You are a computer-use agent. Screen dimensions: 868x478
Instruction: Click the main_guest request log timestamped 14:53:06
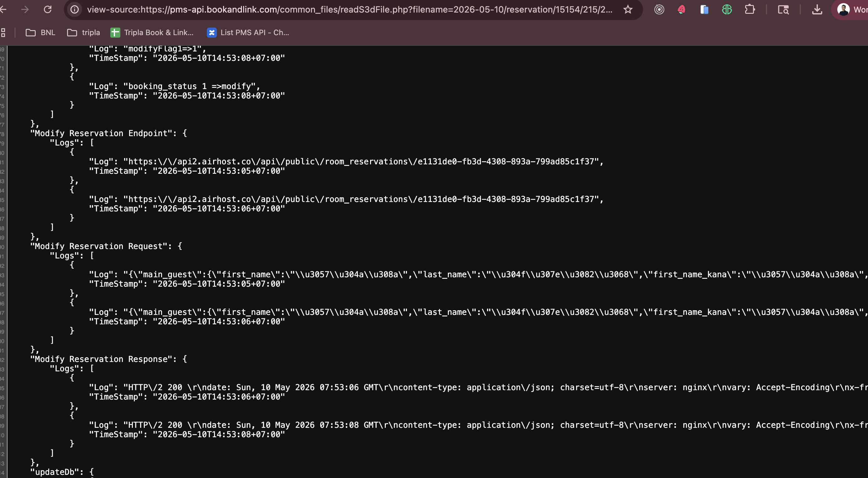coord(478,312)
